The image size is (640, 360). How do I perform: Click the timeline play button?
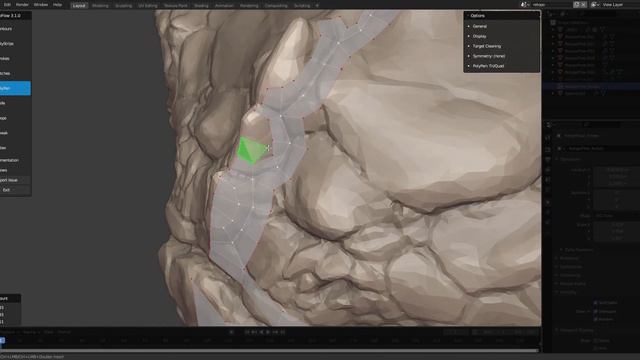pos(268,332)
